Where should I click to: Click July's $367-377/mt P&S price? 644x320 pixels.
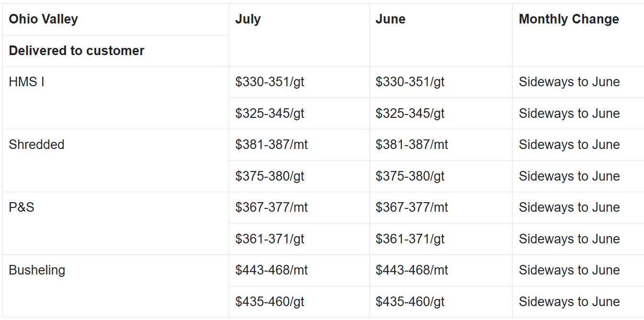[x=271, y=207]
